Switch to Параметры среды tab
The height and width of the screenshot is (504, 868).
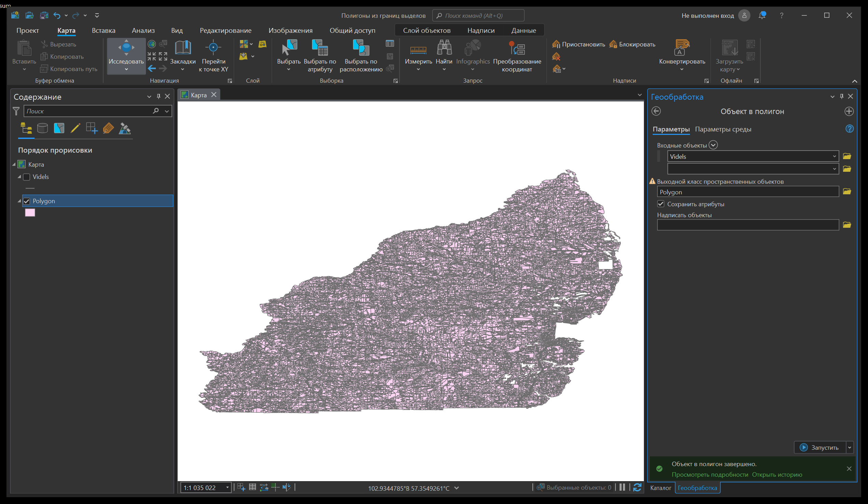point(723,129)
